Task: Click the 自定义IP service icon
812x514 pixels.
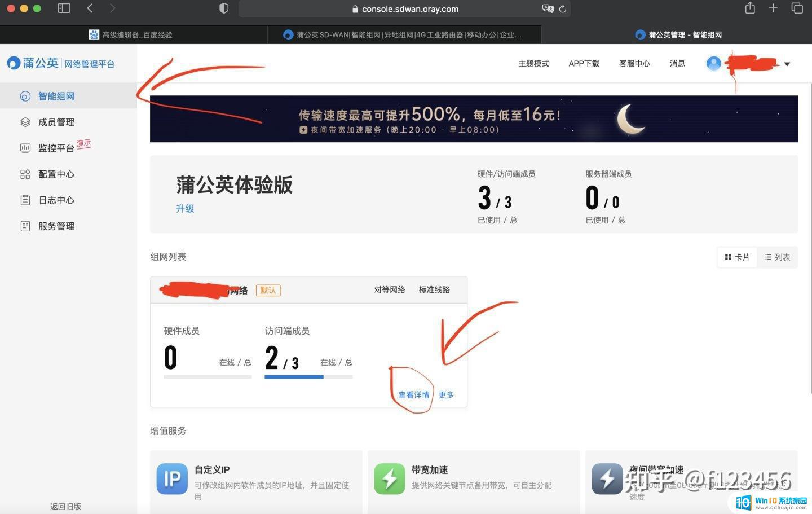Action: pyautogui.click(x=172, y=479)
